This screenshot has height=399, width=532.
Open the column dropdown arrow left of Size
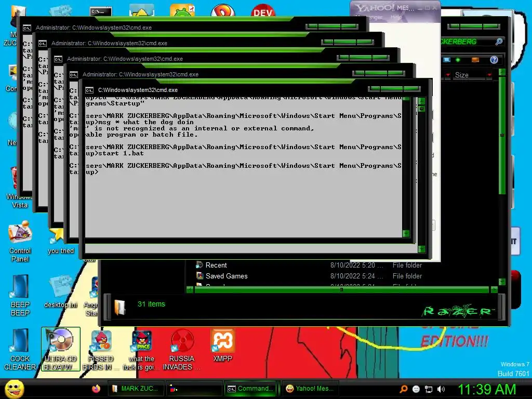[448, 75]
